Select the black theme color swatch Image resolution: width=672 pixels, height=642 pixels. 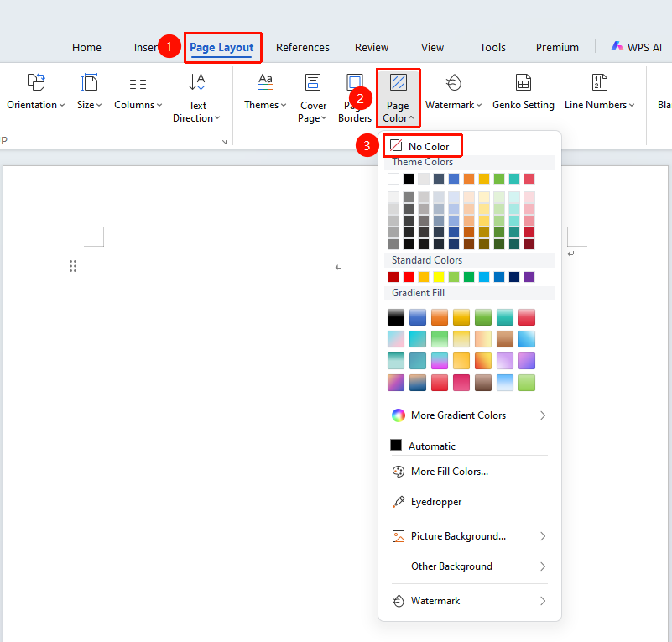coord(409,178)
